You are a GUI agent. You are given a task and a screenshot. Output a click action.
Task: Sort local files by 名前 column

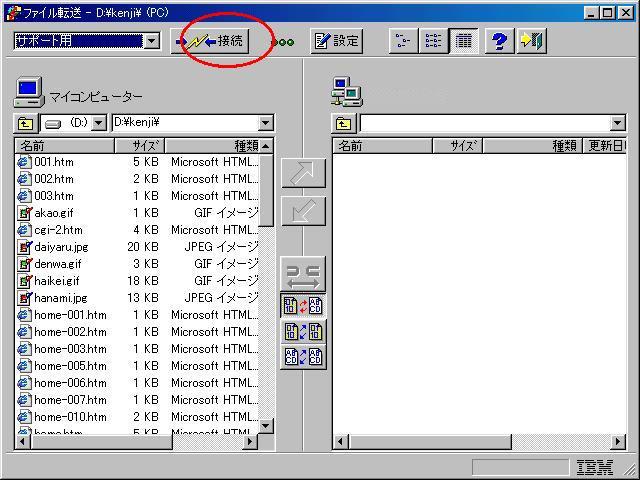pyautogui.click(x=62, y=146)
